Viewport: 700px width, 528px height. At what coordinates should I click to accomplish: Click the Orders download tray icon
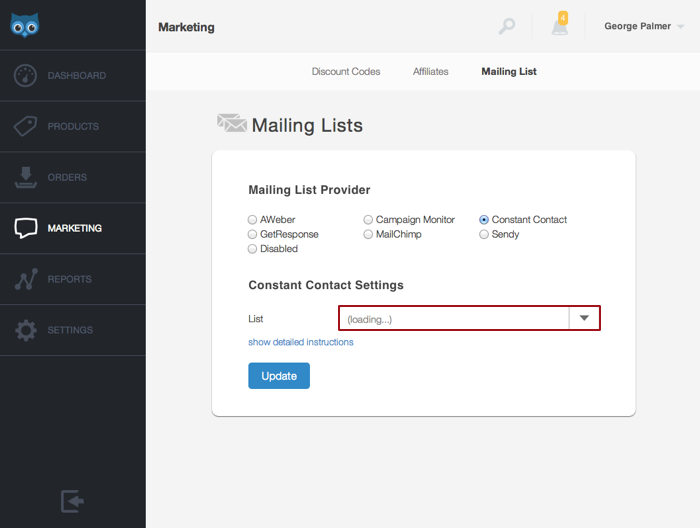[25, 177]
